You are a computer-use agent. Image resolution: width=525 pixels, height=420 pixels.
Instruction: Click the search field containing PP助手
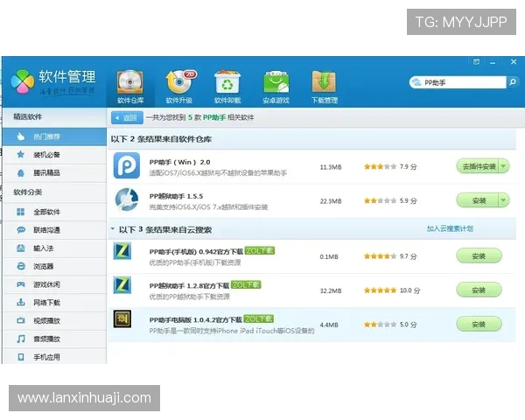point(458,82)
